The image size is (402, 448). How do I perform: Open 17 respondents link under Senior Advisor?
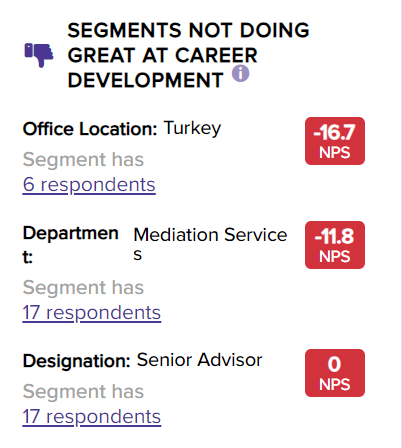point(92,417)
